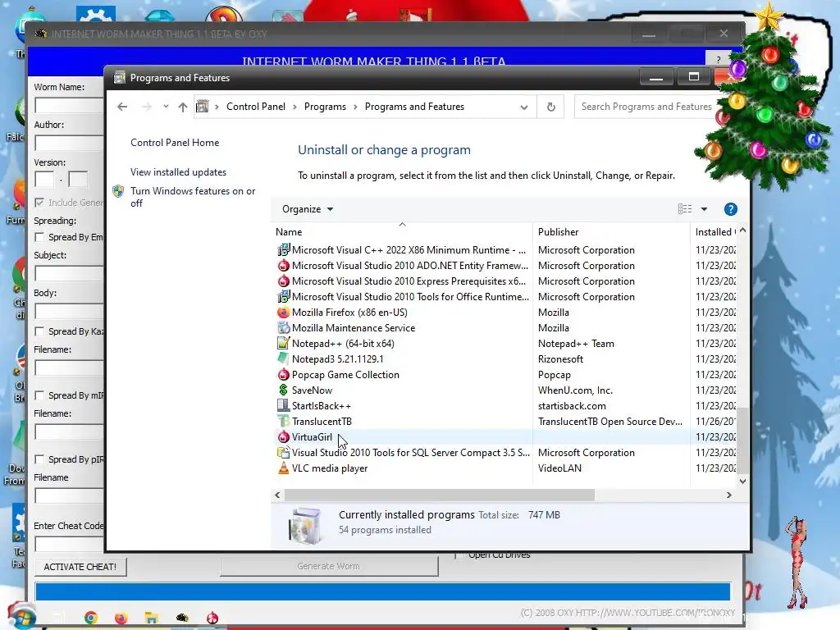The width and height of the screenshot is (840, 630).
Task: Click the Notepad++ program icon
Action: [283, 344]
